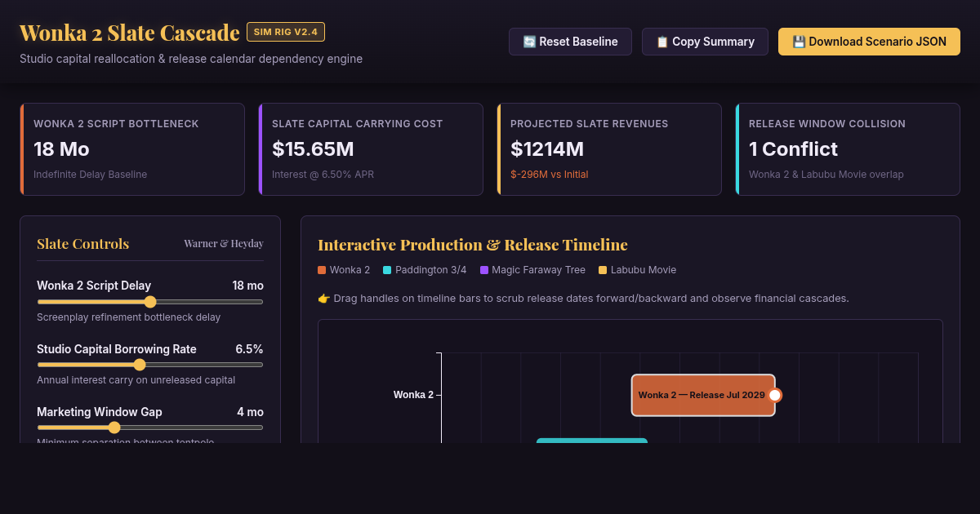This screenshot has width=980, height=514.
Task: Select the Wonka 2 Release Jul 2029 bar
Action: (703, 395)
